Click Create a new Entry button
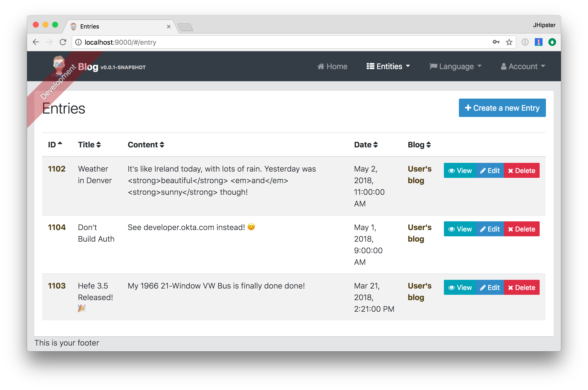 (x=501, y=108)
